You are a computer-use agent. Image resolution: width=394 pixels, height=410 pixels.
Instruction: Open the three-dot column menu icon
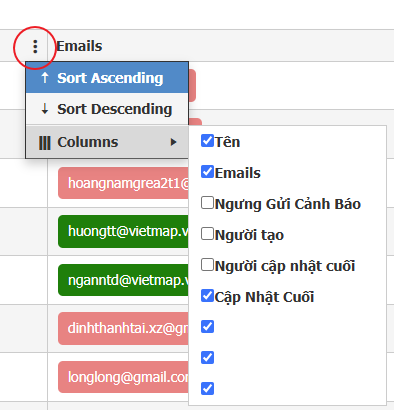click(35, 47)
